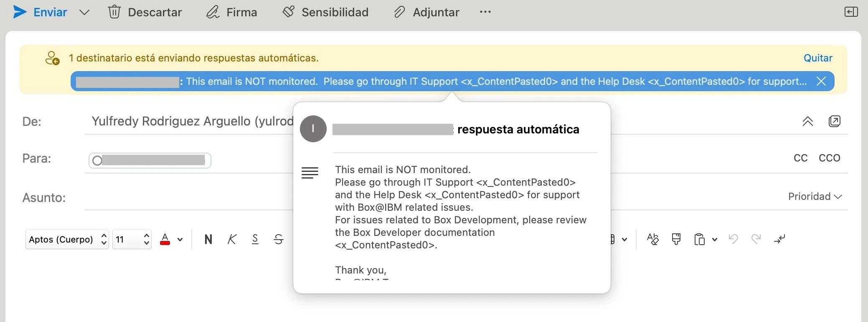The width and height of the screenshot is (868, 322).
Task: Click the Enviar send button
Action: pos(40,12)
